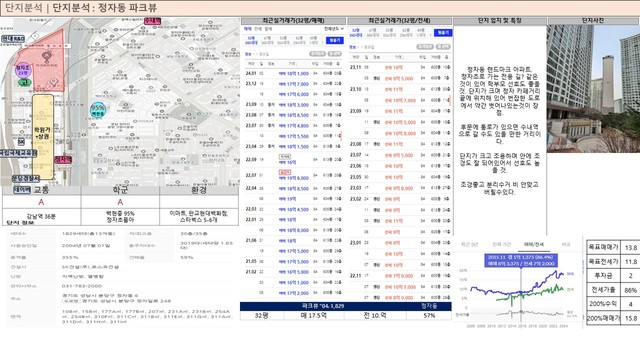
Task: Select 32평 size option in jeonse panel
Action: click(x=356, y=33)
